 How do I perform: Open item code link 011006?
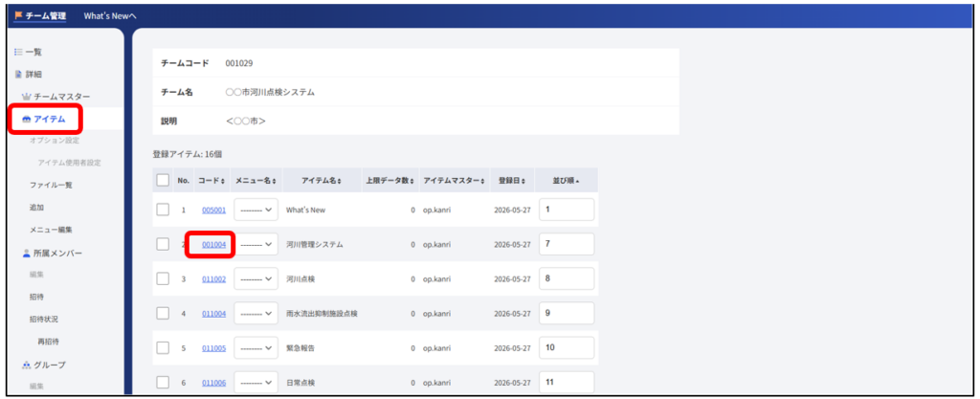213,382
